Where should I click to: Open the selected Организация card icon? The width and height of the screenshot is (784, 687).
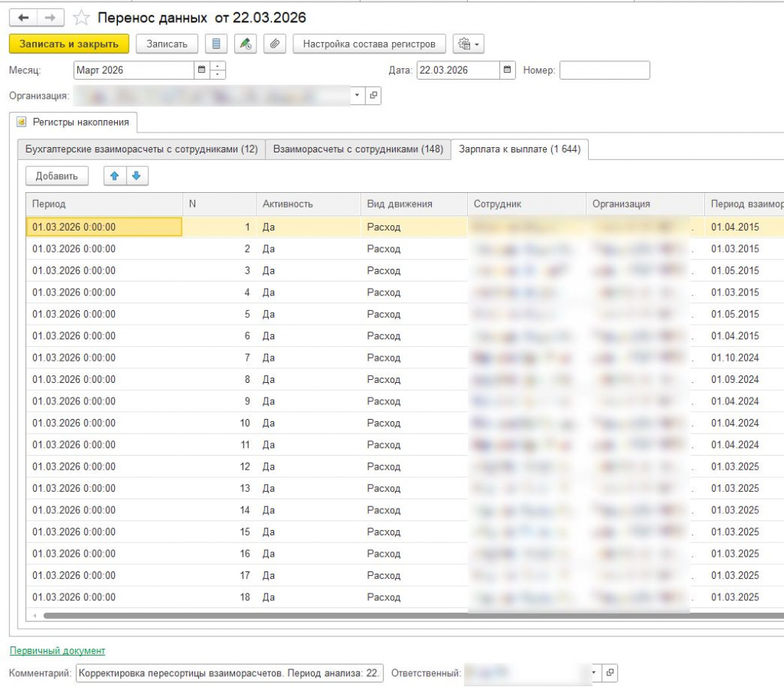(x=374, y=96)
